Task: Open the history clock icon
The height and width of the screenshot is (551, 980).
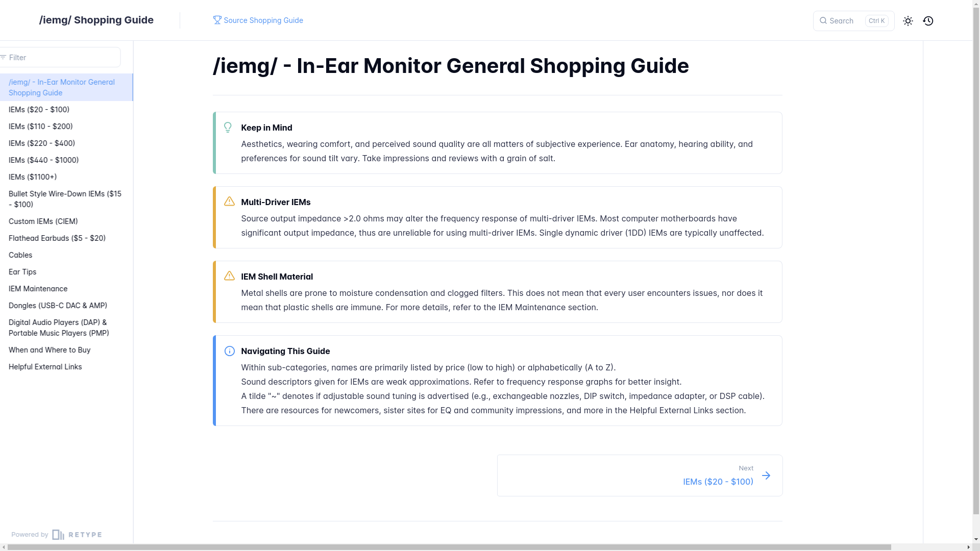Action: click(x=928, y=21)
